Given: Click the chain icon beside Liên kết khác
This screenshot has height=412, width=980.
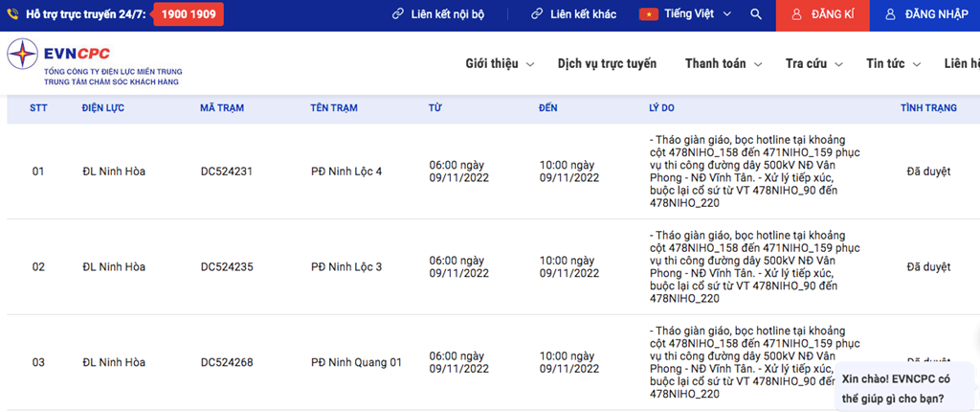Looking at the screenshot, I should [x=538, y=14].
